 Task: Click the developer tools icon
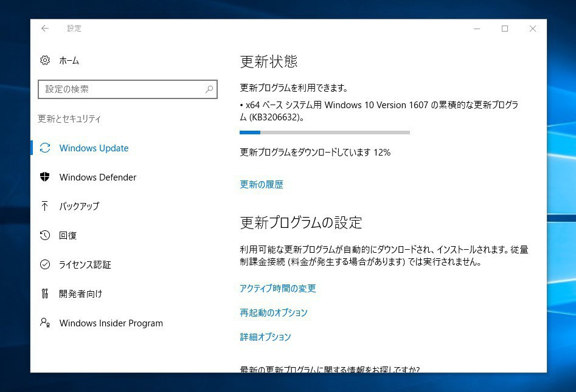(45, 294)
